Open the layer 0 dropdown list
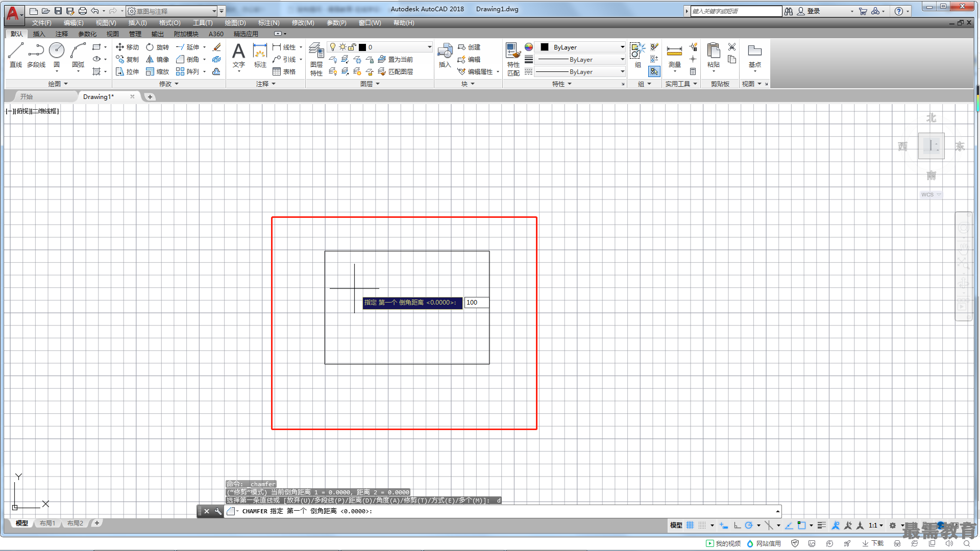This screenshot has height=551, width=980. [x=429, y=47]
